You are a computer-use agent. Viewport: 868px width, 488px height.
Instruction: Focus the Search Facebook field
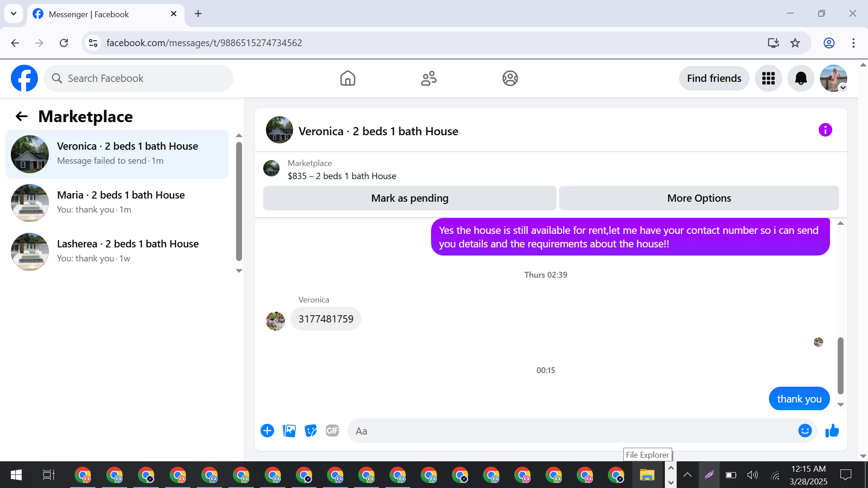138,78
